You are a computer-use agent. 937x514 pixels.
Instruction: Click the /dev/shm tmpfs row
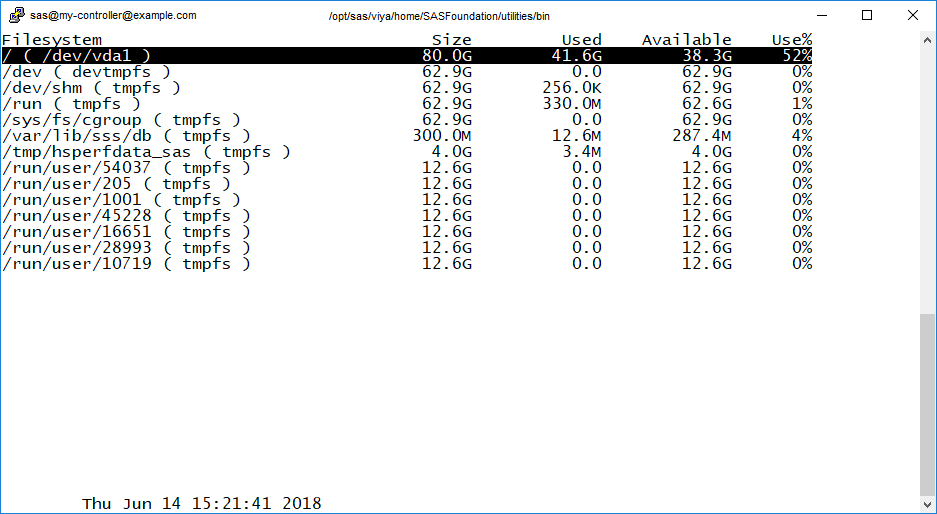91,88
